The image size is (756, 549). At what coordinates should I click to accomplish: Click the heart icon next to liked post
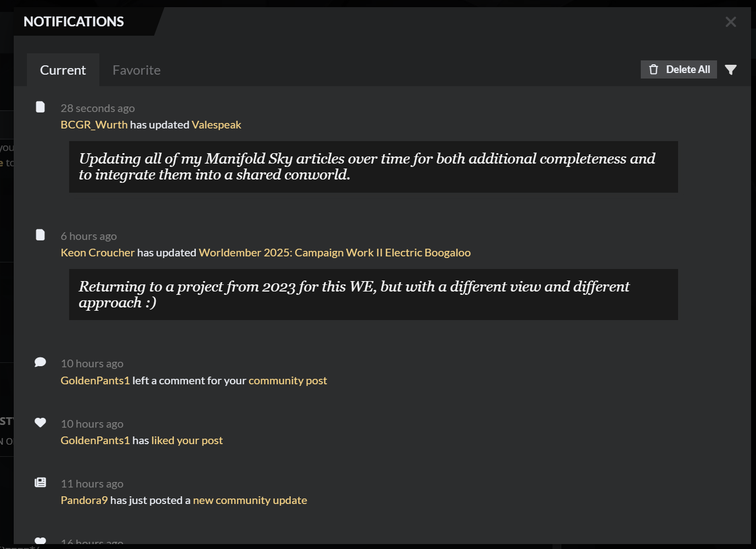click(40, 422)
